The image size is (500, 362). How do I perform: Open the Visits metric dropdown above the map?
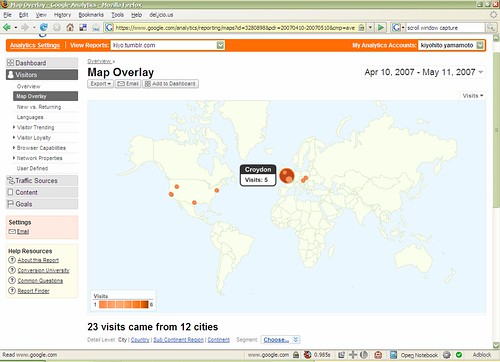tap(473, 96)
